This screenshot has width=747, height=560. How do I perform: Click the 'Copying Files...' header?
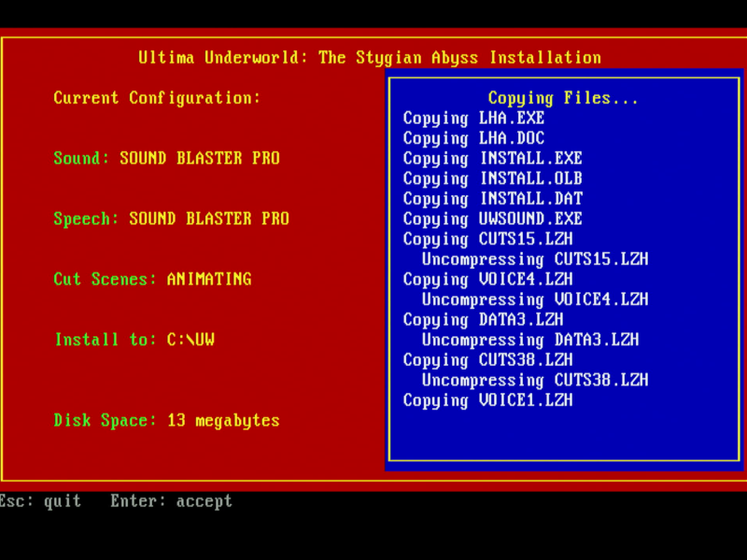[563, 99]
